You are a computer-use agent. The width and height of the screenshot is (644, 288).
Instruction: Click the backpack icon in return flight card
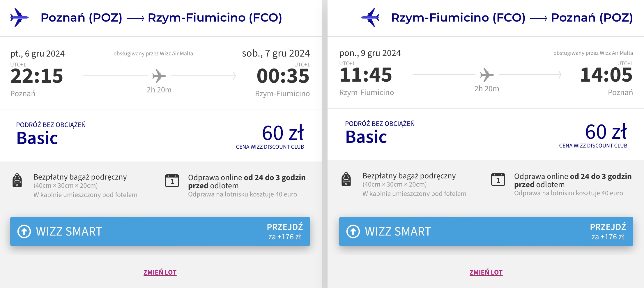(346, 179)
